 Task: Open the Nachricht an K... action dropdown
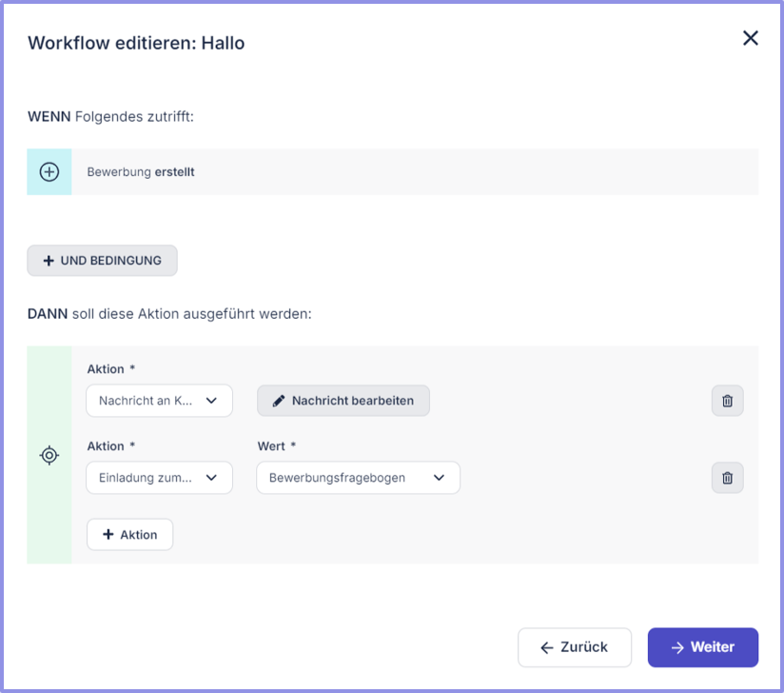tap(159, 401)
